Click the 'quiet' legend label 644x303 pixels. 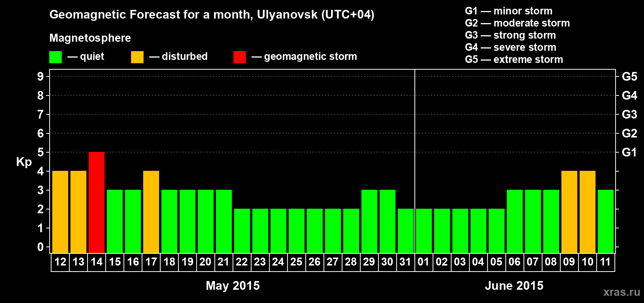[92, 57]
